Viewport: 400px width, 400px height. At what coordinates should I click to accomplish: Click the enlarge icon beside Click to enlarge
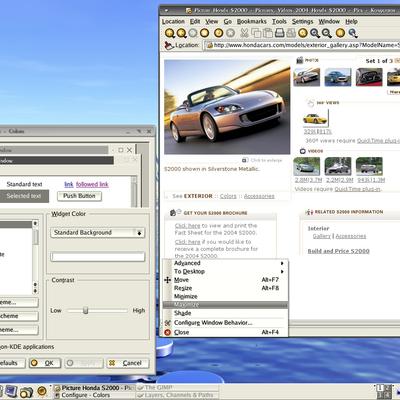point(245,160)
